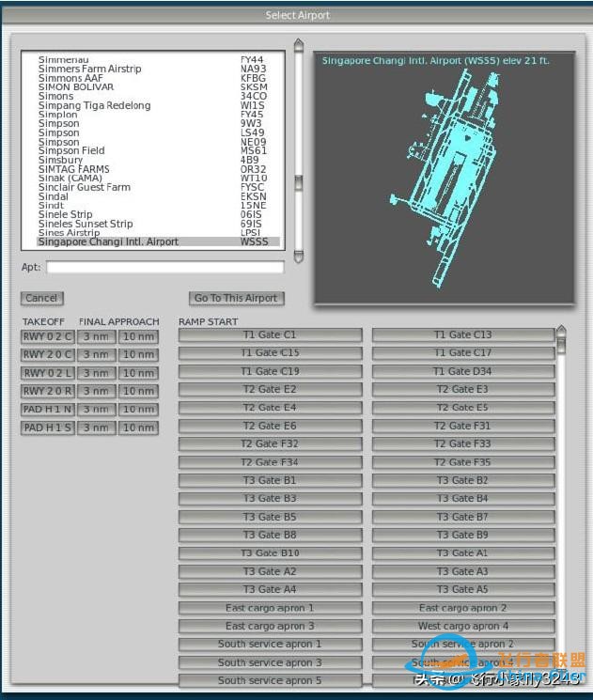Start at T2 Gate E2
Image resolution: width=593 pixels, height=700 pixels.
coord(270,389)
